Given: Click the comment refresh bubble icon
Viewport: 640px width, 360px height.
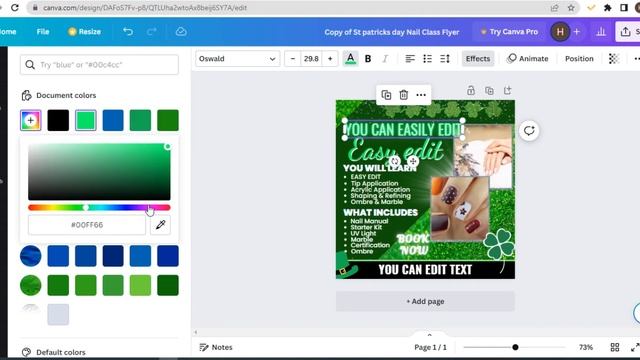Looking at the screenshot, I should click(529, 131).
